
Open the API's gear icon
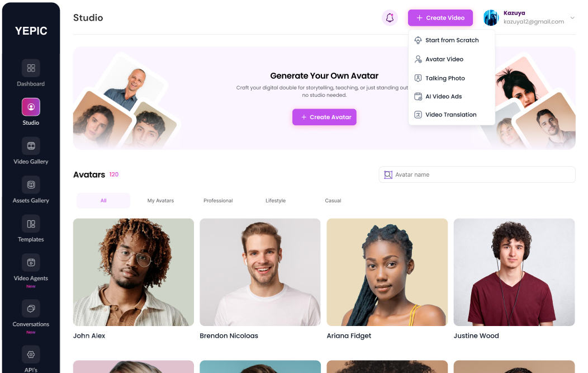(x=31, y=354)
